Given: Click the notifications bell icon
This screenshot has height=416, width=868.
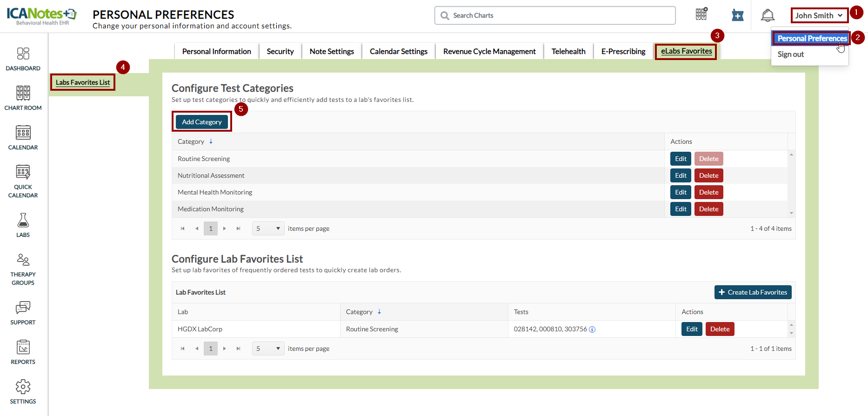Looking at the screenshot, I should [767, 15].
